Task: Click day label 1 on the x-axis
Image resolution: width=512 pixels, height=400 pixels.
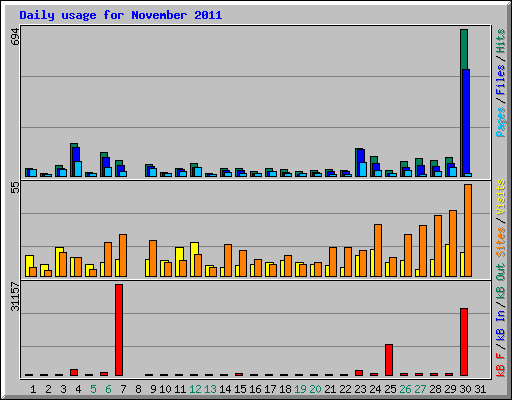Action: click(33, 389)
